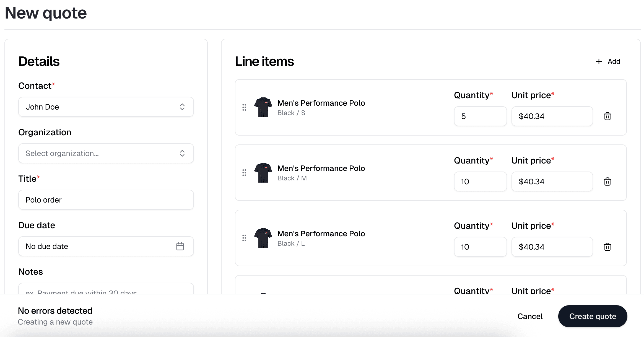Viewport: 644px width, 337px height.
Task: Select the Title field containing Polo order
Action: click(106, 200)
